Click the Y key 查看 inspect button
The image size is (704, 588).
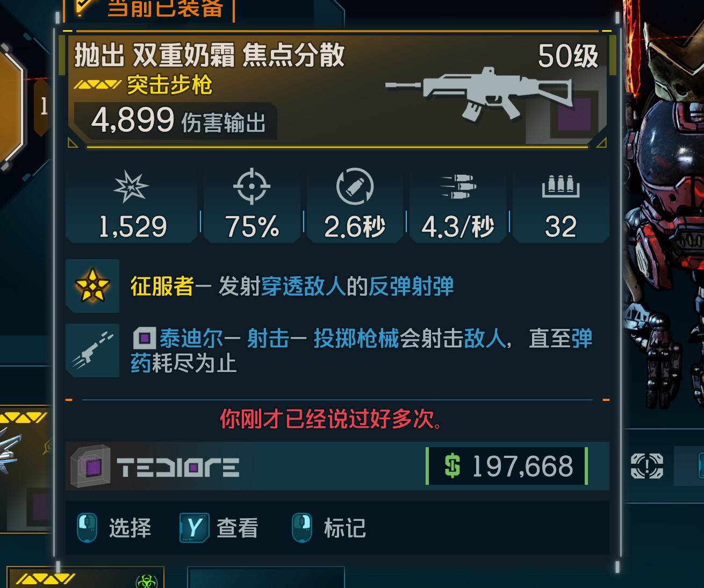[219, 528]
